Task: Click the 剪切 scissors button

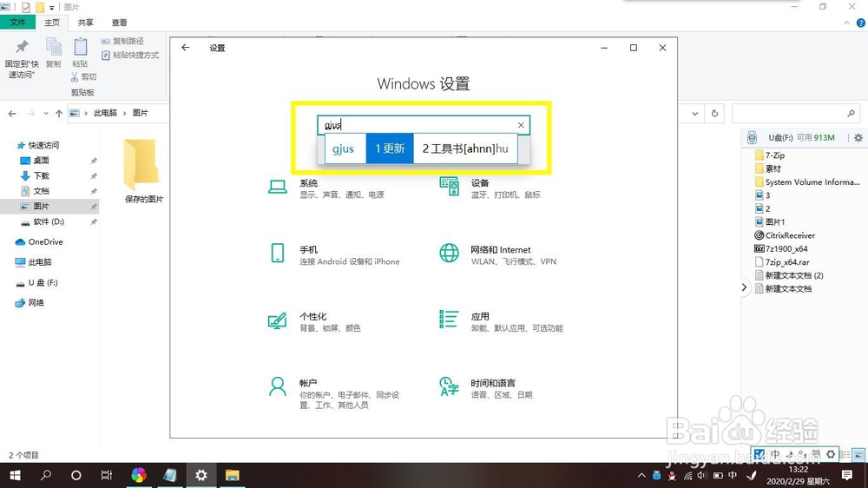Action: pos(83,77)
